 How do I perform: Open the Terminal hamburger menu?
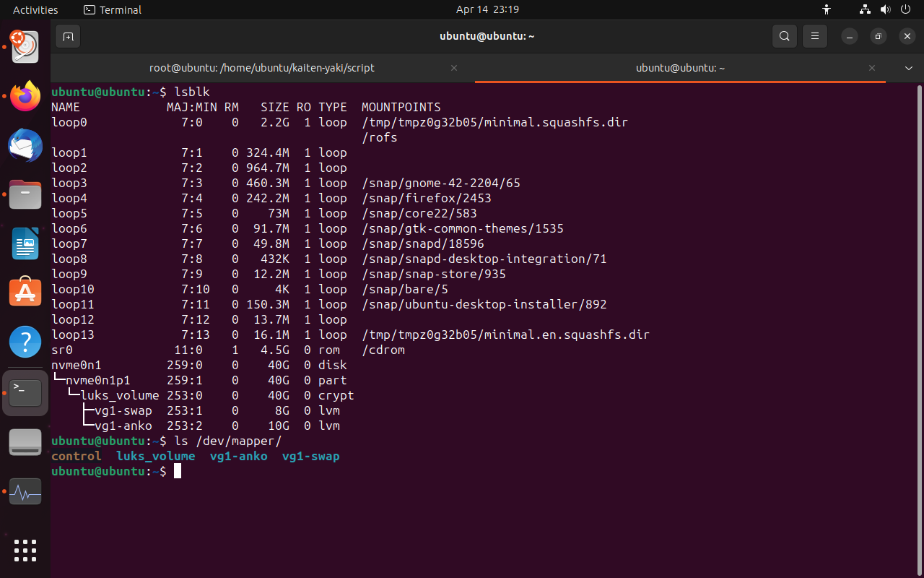815,35
